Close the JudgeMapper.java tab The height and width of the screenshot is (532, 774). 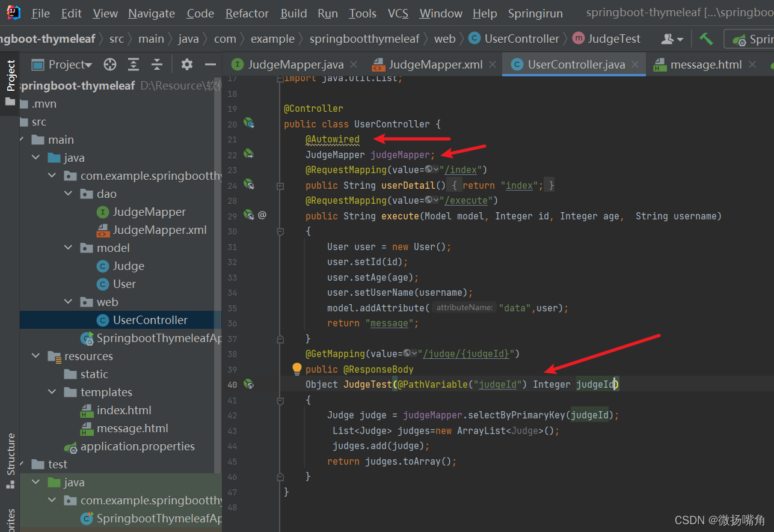(354, 64)
